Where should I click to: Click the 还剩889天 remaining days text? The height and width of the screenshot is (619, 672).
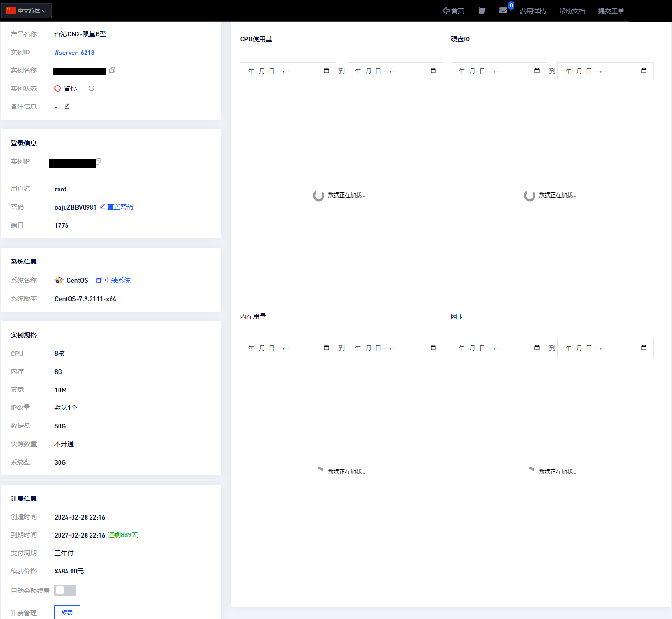point(123,535)
